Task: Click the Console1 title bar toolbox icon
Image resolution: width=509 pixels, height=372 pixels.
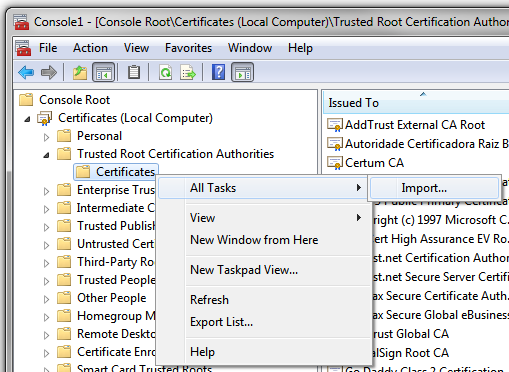Action: (21, 22)
